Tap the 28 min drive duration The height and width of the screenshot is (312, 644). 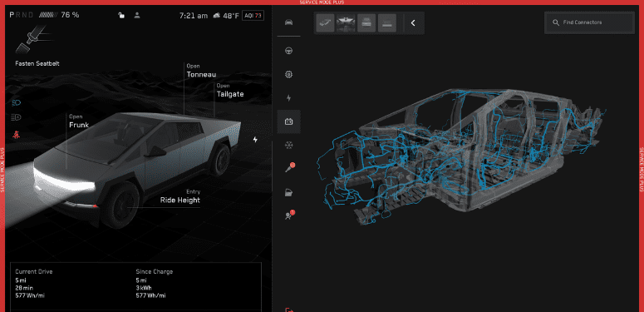(x=24, y=288)
